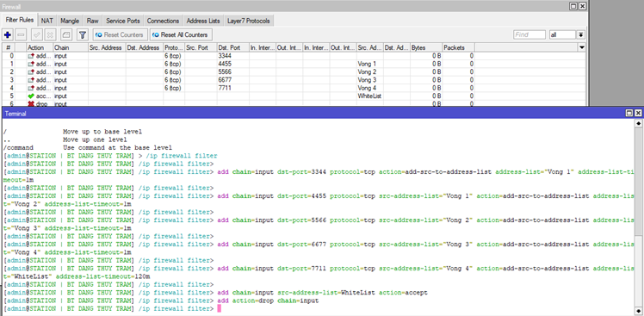The image size is (644, 316).
Task: Select Dst. Port cell 5566
Action: pos(233,72)
